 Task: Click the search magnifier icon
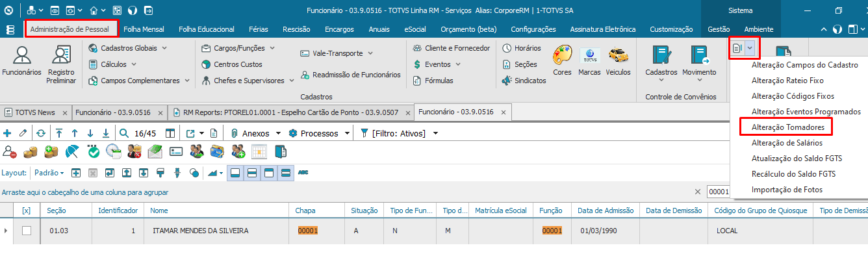pos(124,133)
